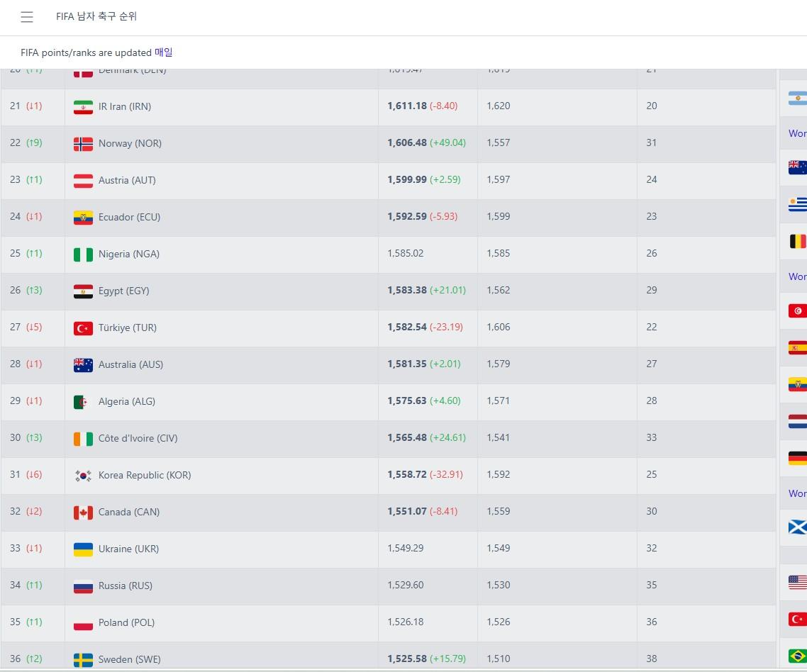Screen dimensions: 807x672
Task: Select Norway (NOR) team name
Action: [130, 144]
